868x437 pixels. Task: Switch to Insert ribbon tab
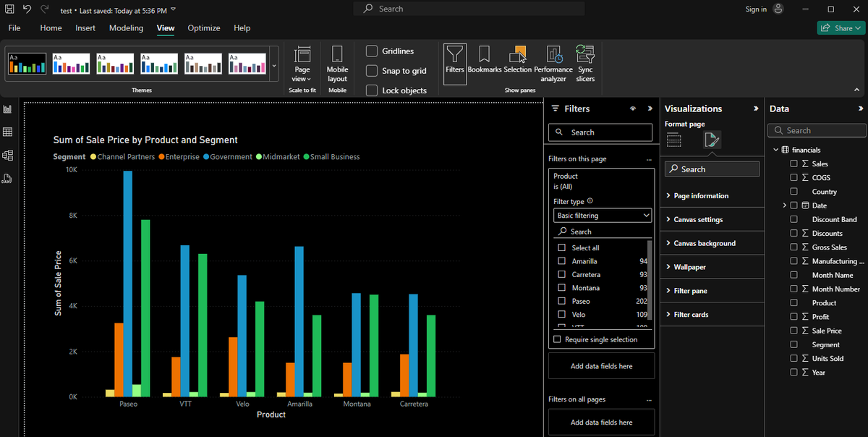85,28
